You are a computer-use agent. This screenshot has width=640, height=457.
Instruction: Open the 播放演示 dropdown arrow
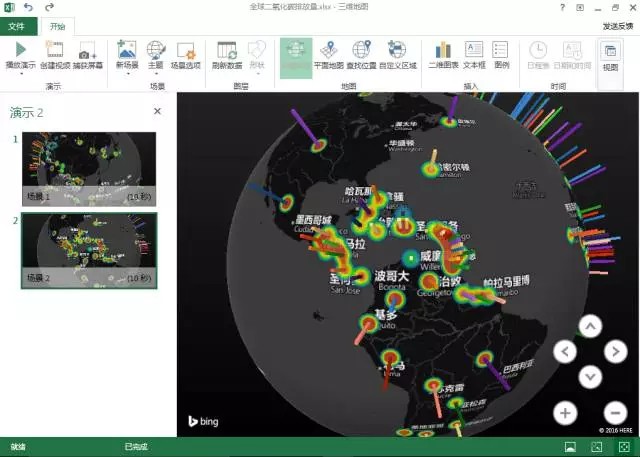(20, 73)
